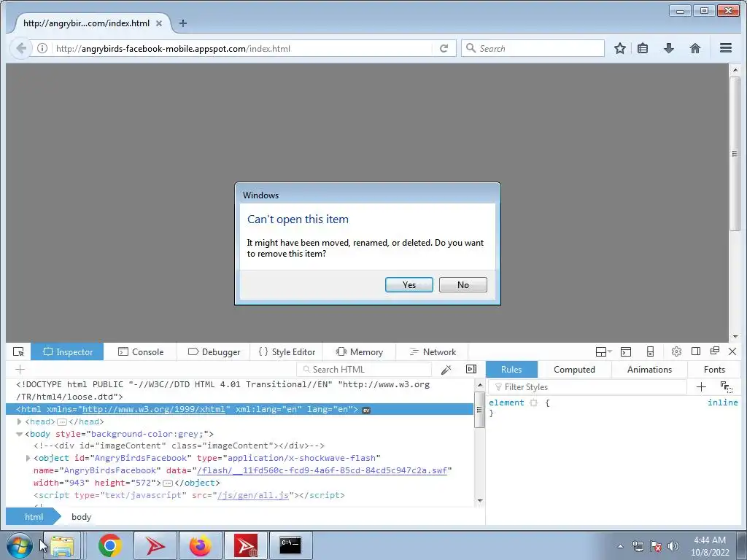Switch to the Network tab
The image size is (747, 560).
[433, 352]
